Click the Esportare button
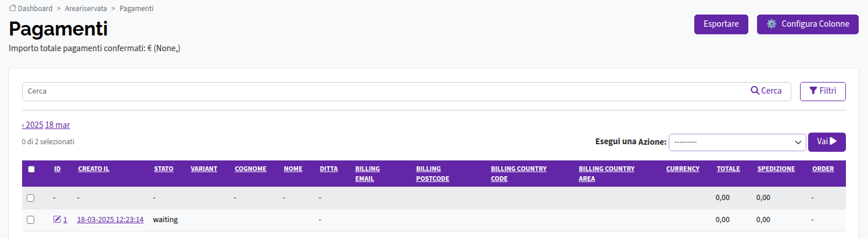 [x=721, y=24]
